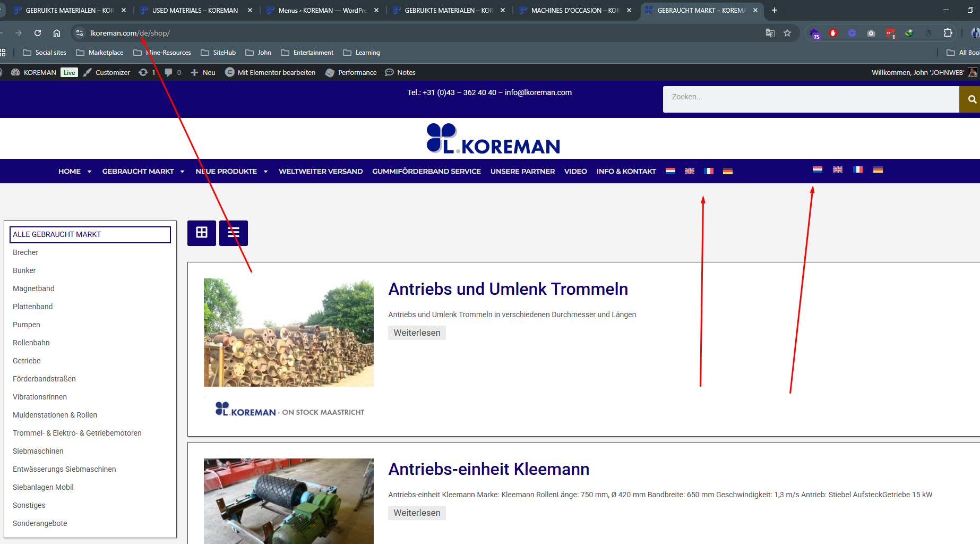Click the German flag in far-right language switcher

[x=878, y=169]
